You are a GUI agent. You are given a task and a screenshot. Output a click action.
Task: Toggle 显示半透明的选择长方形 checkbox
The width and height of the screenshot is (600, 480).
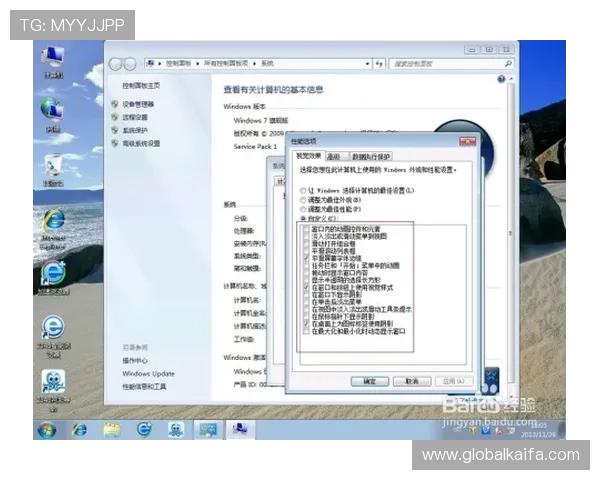306,280
